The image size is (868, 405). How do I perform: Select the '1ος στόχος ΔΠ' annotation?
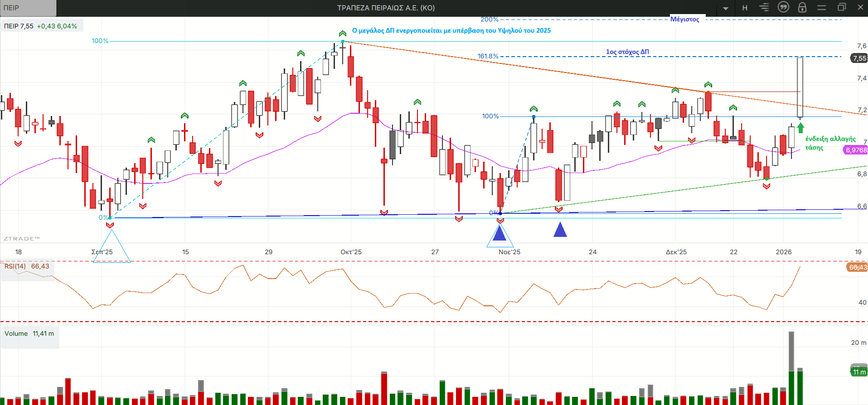(x=627, y=52)
